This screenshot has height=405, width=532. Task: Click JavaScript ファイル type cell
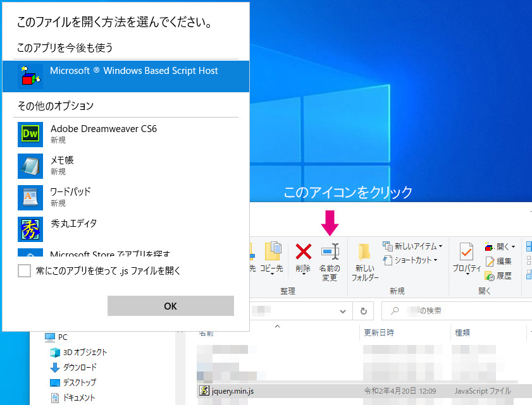pos(483,391)
